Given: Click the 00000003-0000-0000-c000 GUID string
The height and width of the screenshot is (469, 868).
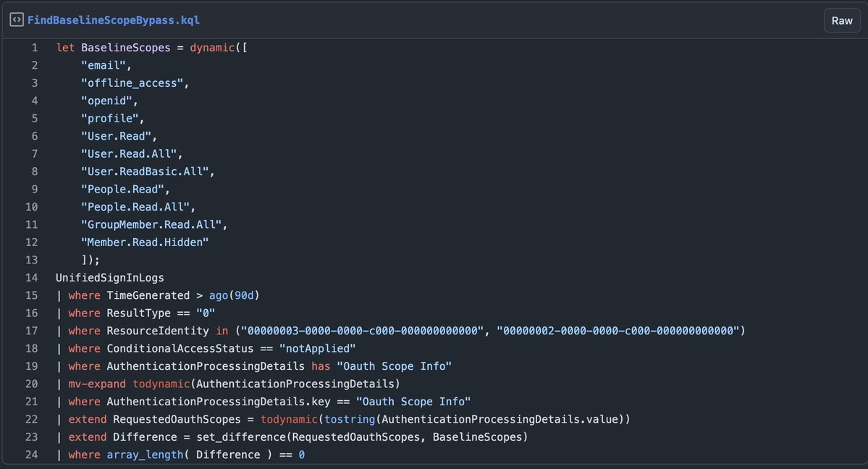Looking at the screenshot, I should [363, 331].
